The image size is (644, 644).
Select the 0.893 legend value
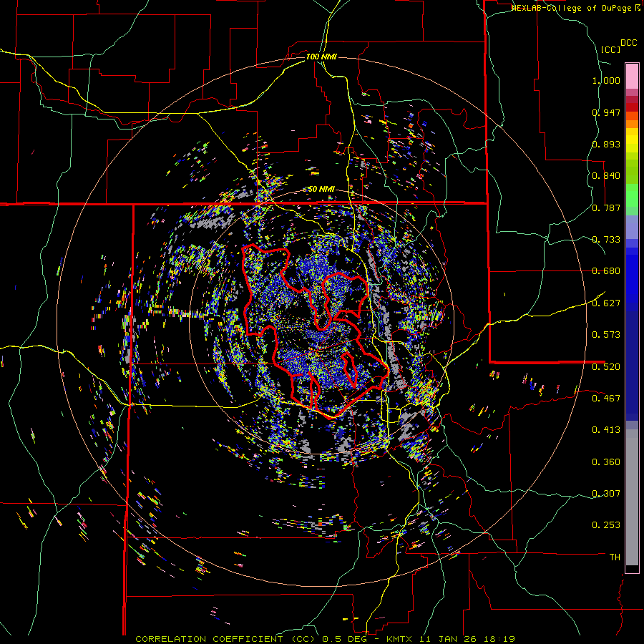(606, 144)
